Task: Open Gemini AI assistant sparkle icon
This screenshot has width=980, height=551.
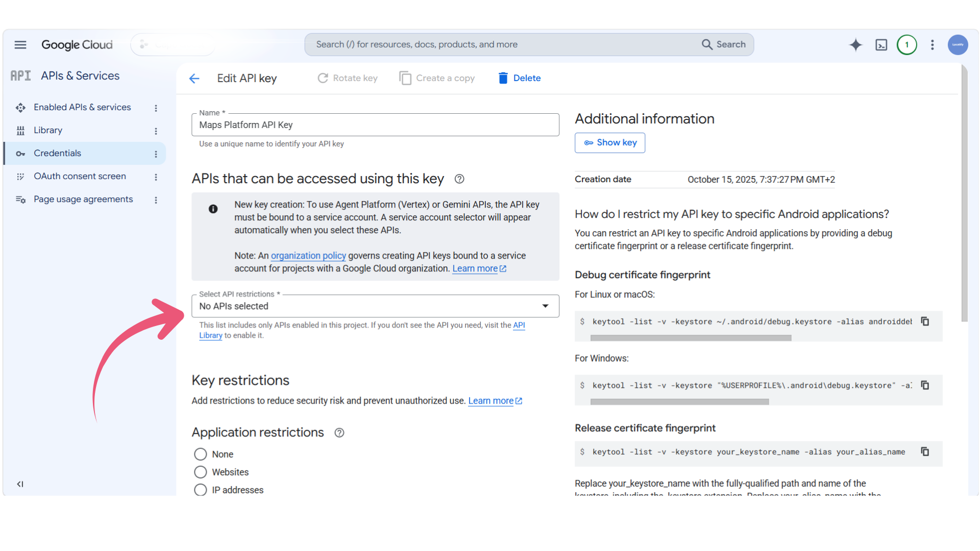Action: 856,45
